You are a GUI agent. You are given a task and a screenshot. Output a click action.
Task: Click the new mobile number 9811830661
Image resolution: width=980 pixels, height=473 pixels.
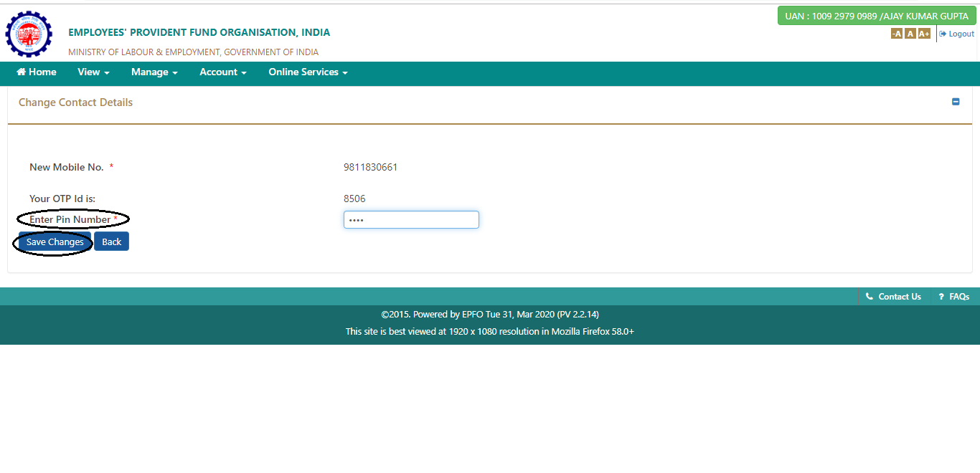(x=370, y=168)
